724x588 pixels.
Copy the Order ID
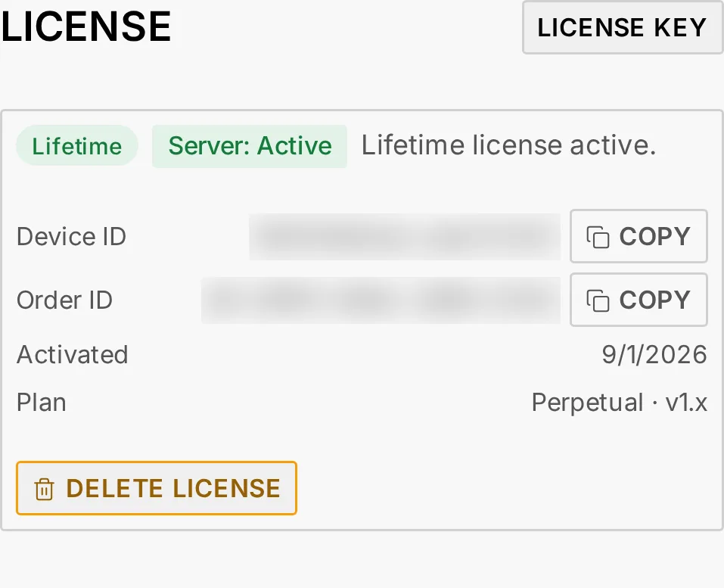pyautogui.click(x=639, y=300)
